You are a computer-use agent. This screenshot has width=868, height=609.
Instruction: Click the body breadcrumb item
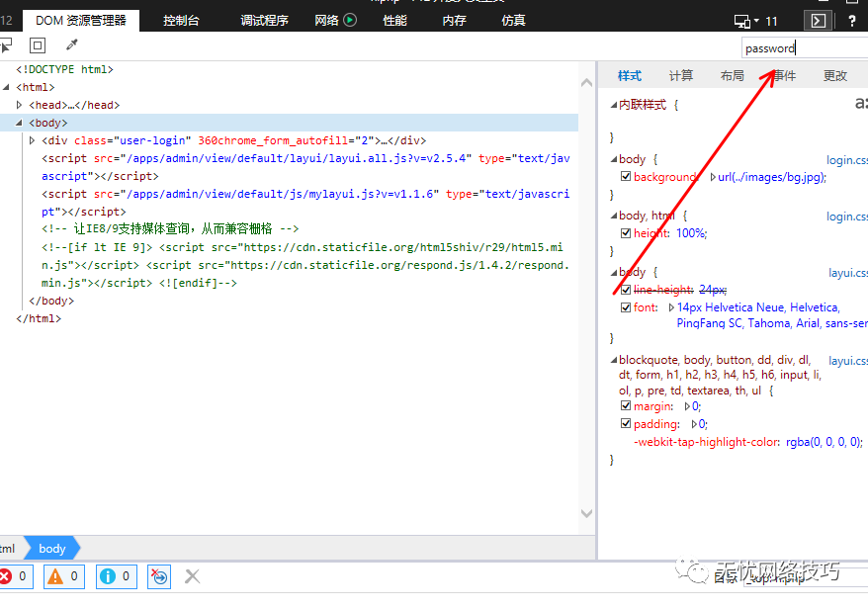(52, 548)
